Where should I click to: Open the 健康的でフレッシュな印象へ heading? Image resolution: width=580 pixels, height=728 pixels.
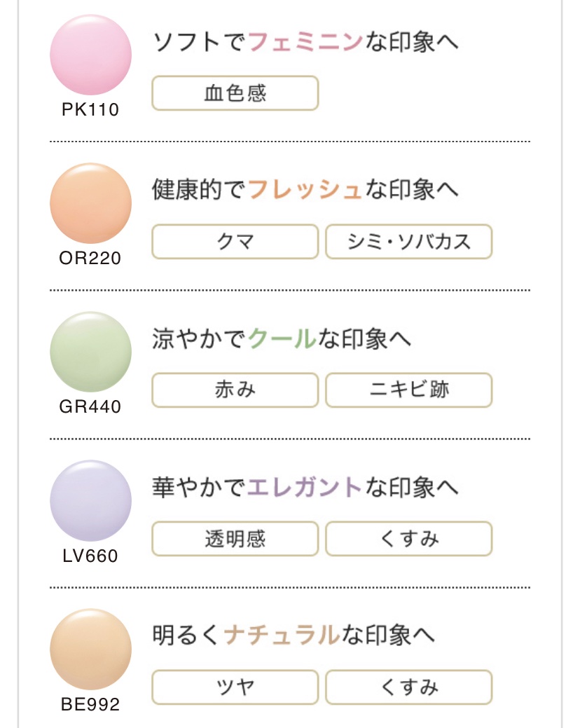(x=305, y=190)
